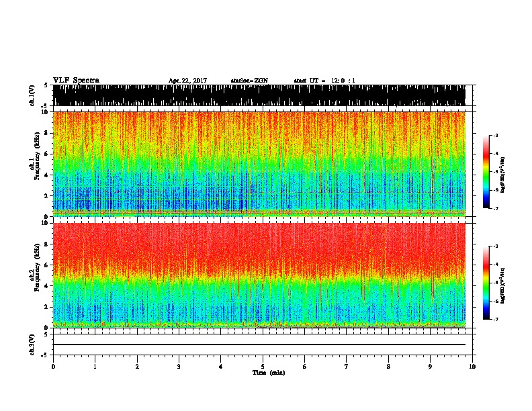Screen dimensions: 532x411
Task: Click time axis tick label "2"
Action: (137, 367)
